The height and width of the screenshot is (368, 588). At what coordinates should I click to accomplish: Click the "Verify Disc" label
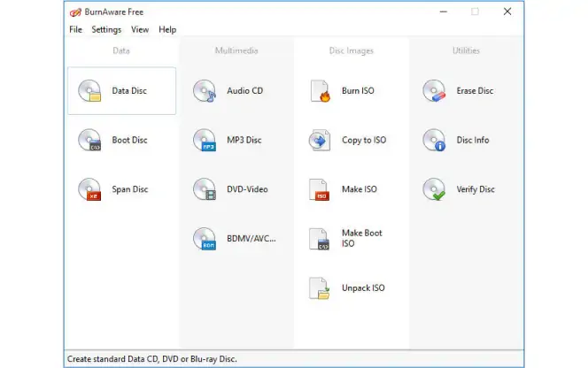click(x=476, y=189)
